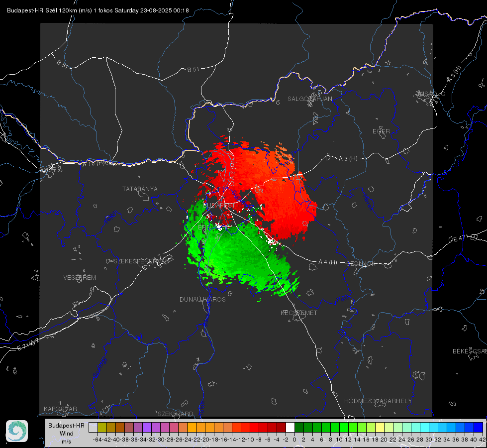Select the HODMEZOVASARHELY city label
Image resolution: width=487 pixels, height=448 pixels.
click(378, 401)
